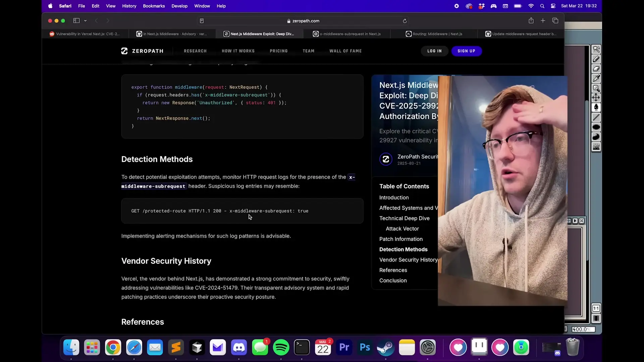
Task: Click the Safari share icon
Action: coord(531,21)
